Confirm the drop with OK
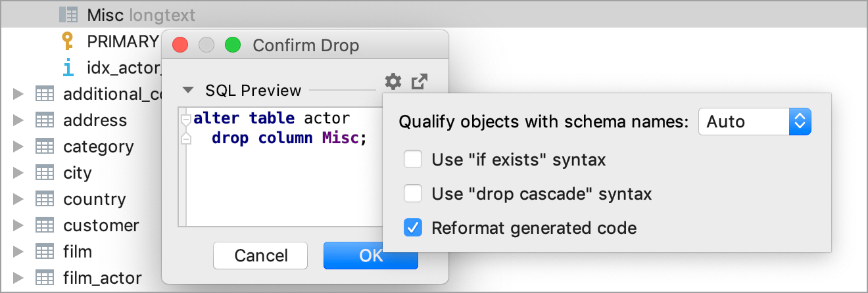Image resolution: width=868 pixels, height=293 pixels. 371,256
